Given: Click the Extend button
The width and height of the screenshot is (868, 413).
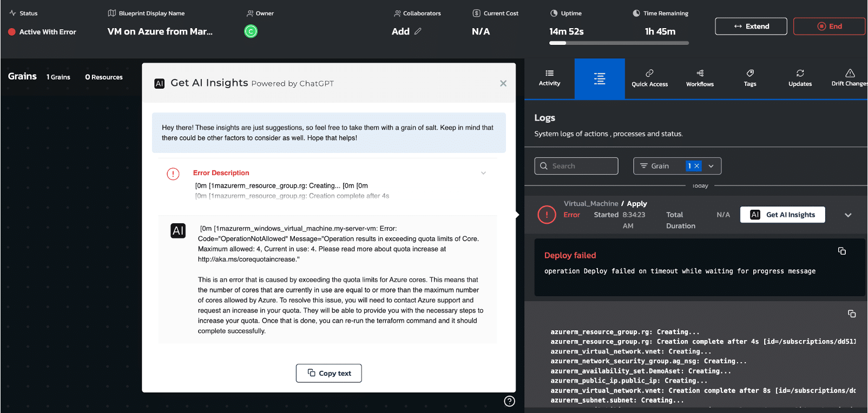Looking at the screenshot, I should [x=751, y=26].
